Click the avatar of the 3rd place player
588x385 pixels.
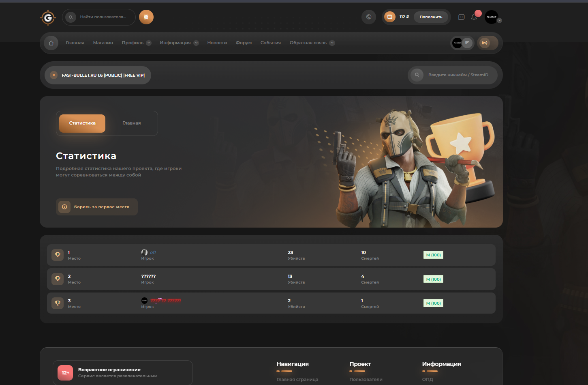(x=144, y=301)
